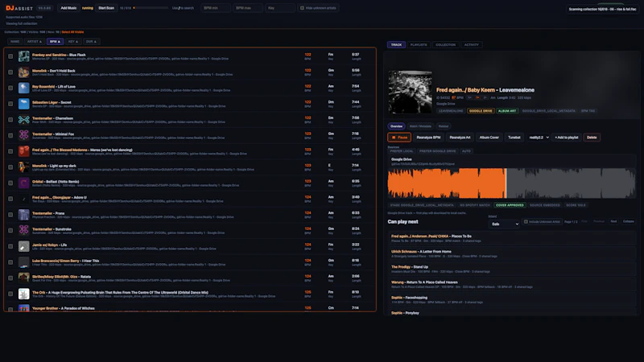Seek within the orange waveform

447,183
